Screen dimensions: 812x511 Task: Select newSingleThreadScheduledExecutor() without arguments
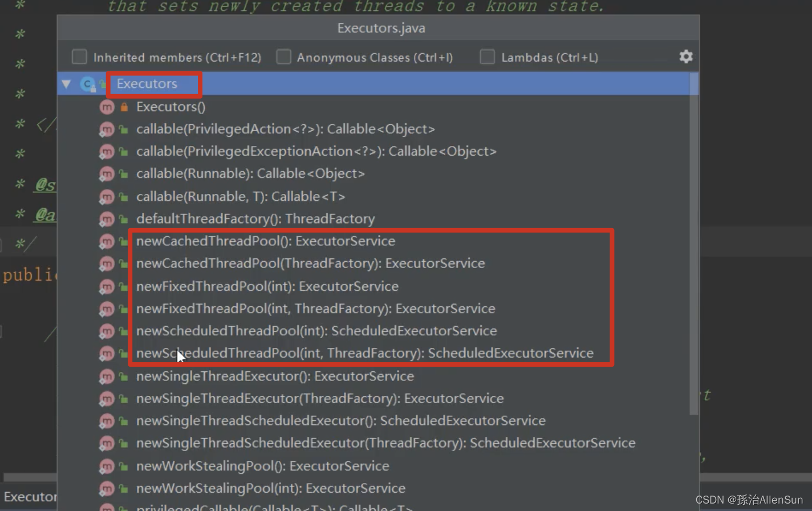click(x=341, y=420)
